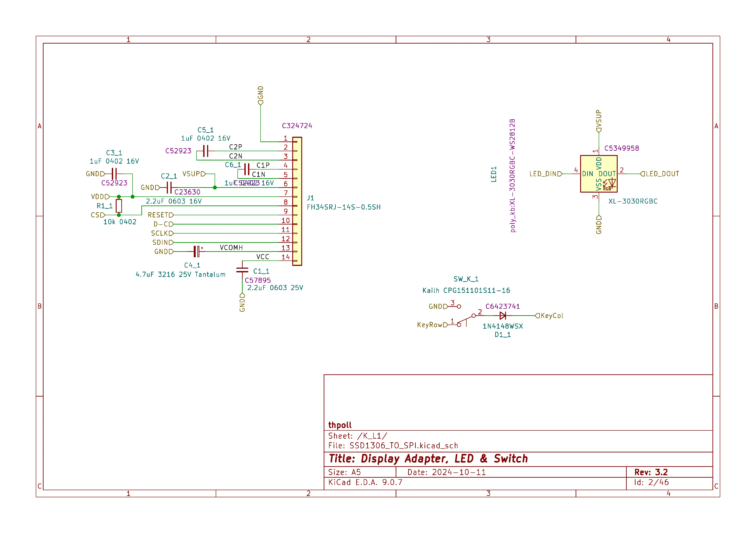Viewport: 756px width, 535px height.
Task: Click the 'C1P' net label
Action: pos(263,165)
